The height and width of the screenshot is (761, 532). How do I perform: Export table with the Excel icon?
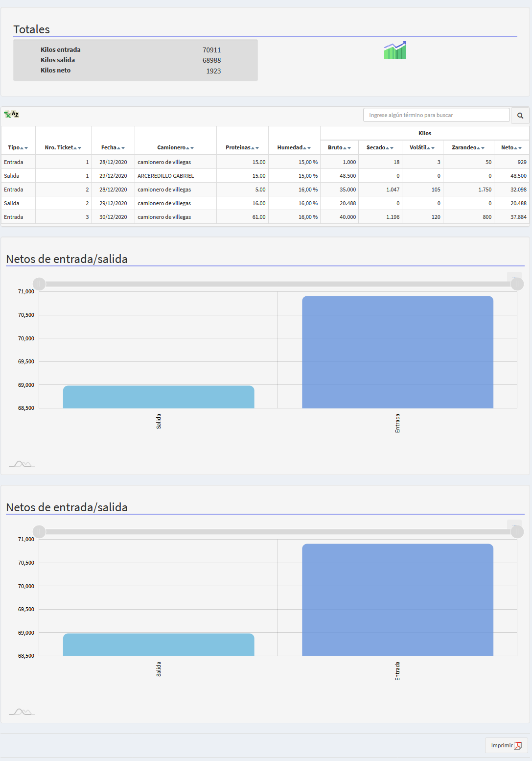(11, 115)
